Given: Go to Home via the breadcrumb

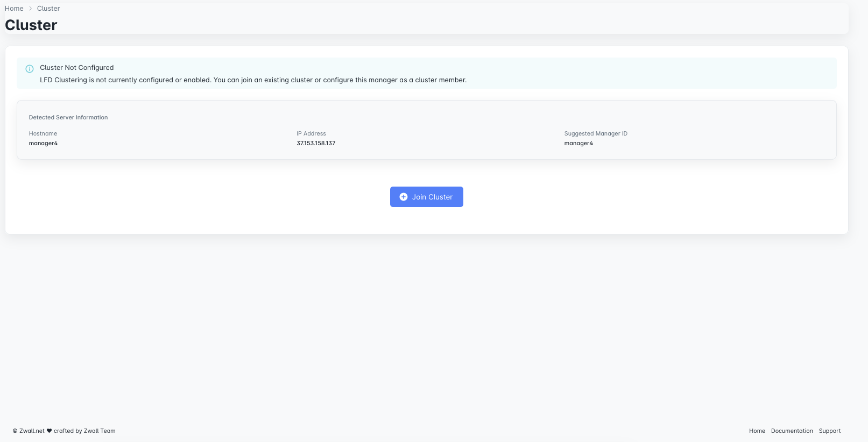Looking at the screenshot, I should [x=14, y=9].
